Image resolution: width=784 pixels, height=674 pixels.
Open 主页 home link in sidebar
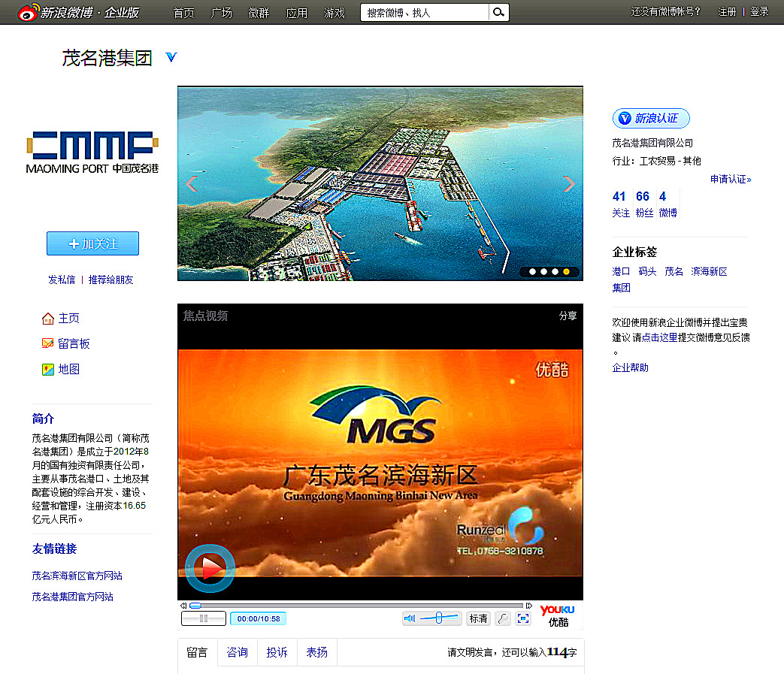pos(68,318)
